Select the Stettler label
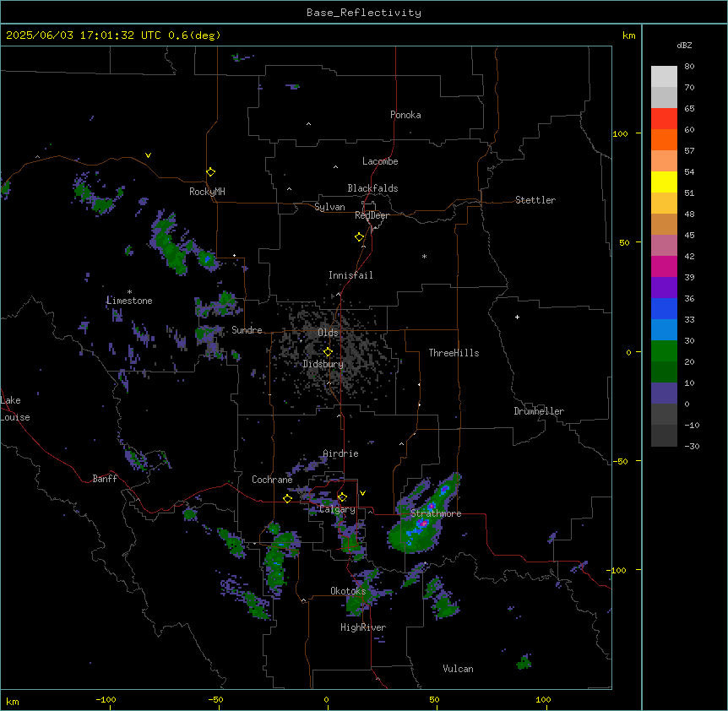The image size is (728, 711). [535, 200]
